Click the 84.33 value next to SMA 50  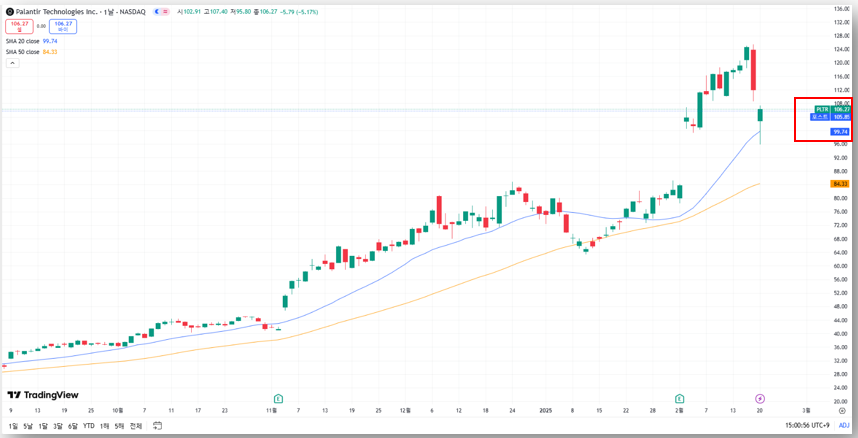point(50,52)
